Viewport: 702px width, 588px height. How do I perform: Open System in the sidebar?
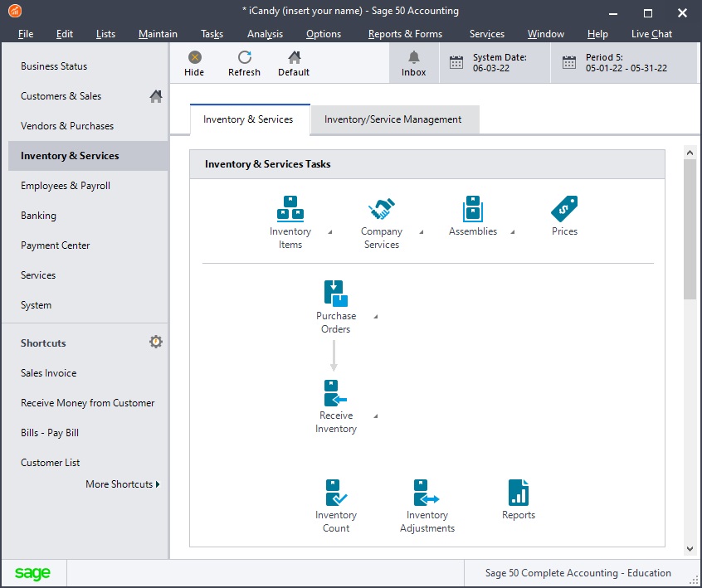click(36, 305)
